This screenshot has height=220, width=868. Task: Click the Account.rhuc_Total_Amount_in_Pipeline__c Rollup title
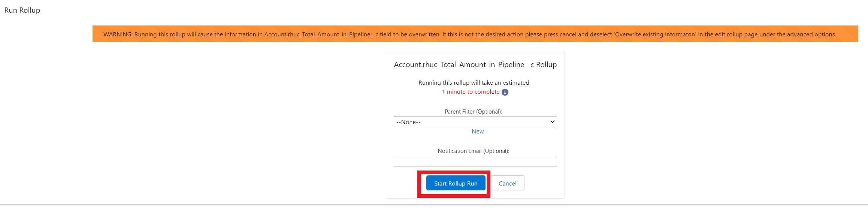pos(475,64)
